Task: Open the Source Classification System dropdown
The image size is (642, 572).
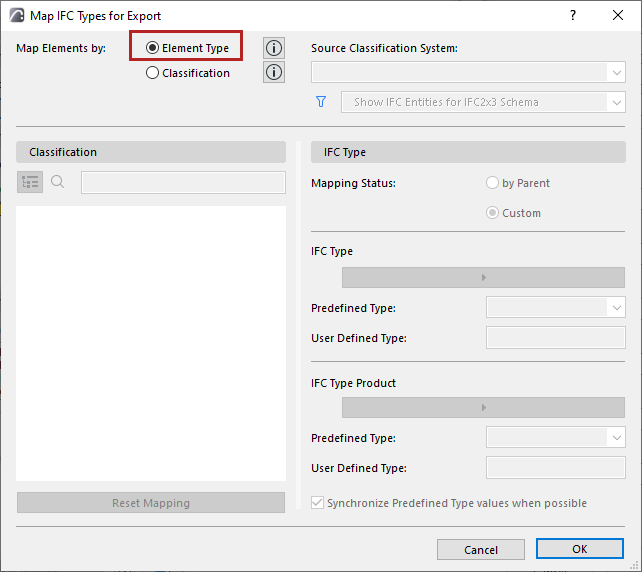Action: (468, 72)
